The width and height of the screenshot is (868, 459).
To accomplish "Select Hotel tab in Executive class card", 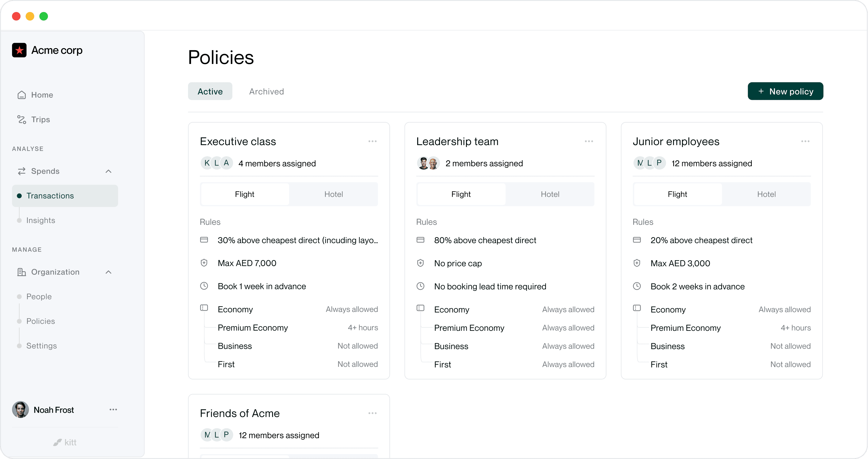I will point(334,194).
